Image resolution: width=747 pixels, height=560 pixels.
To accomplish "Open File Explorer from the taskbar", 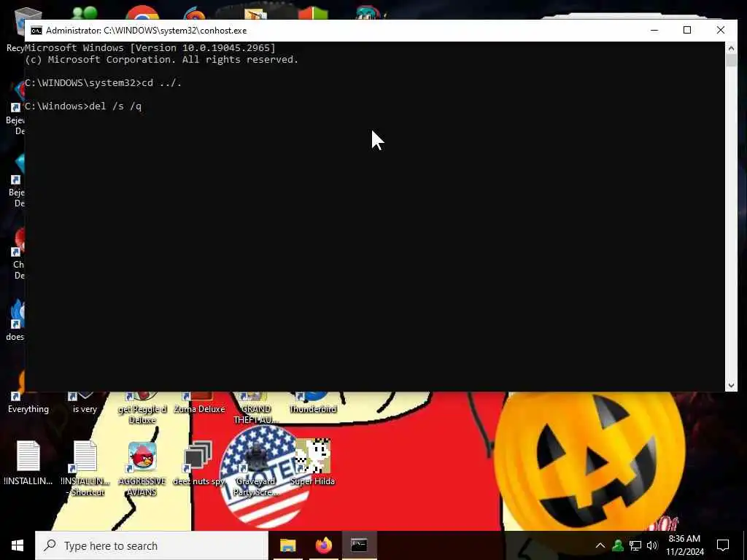I will (x=287, y=545).
